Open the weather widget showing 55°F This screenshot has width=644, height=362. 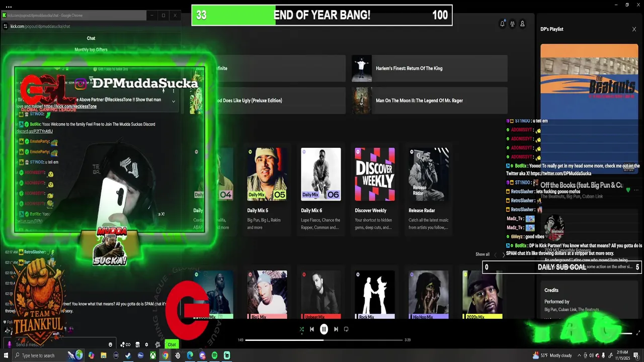[552, 355]
